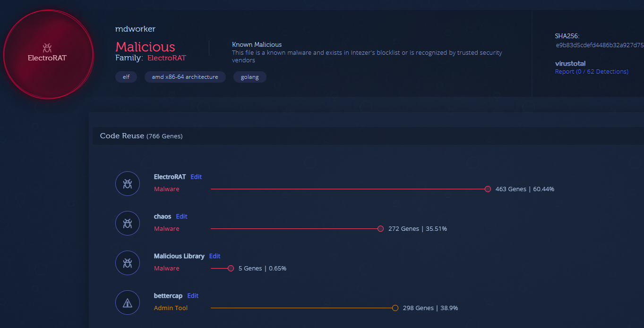Select the golang tag

(x=250, y=77)
